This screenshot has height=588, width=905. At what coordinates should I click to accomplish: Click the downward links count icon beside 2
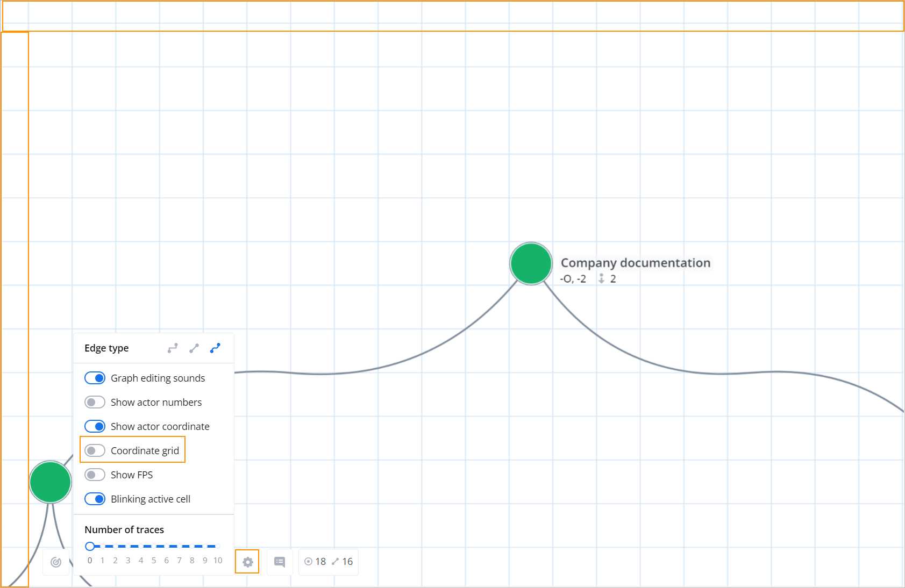coord(601,278)
